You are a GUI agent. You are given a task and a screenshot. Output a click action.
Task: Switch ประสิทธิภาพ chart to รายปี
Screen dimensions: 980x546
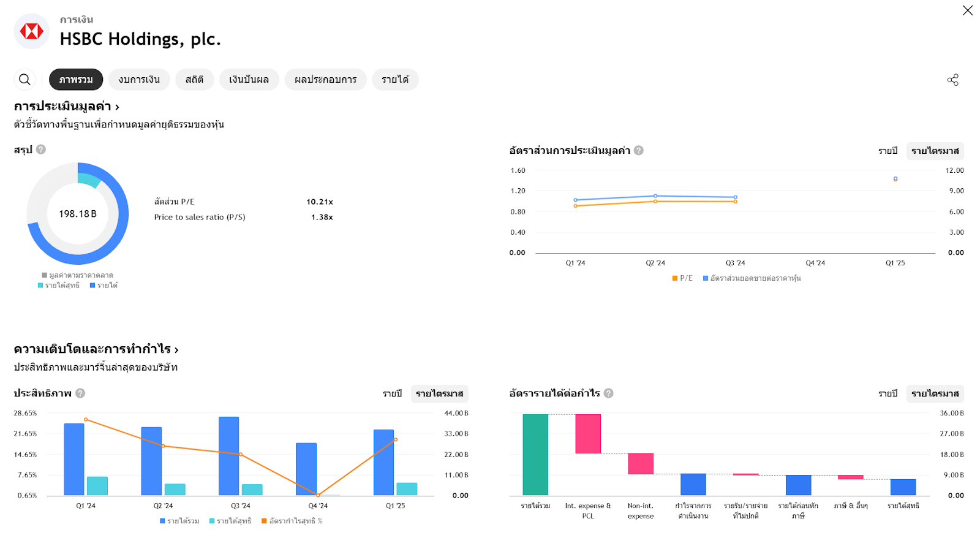(x=392, y=393)
